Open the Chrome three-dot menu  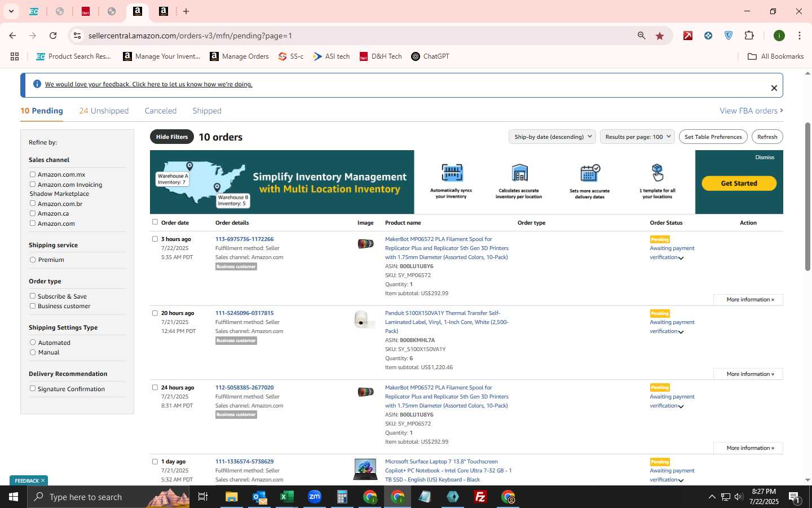800,36
